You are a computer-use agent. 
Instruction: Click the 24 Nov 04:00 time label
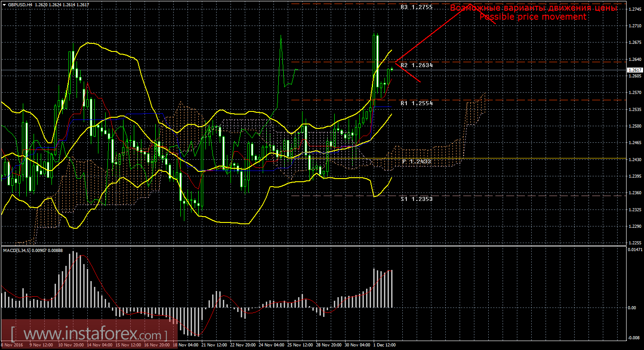[x=272, y=346]
